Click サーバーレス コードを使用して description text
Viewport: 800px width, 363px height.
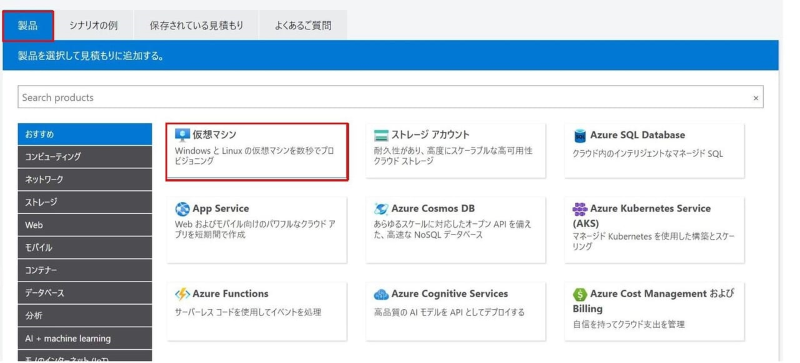pyautogui.click(x=248, y=312)
